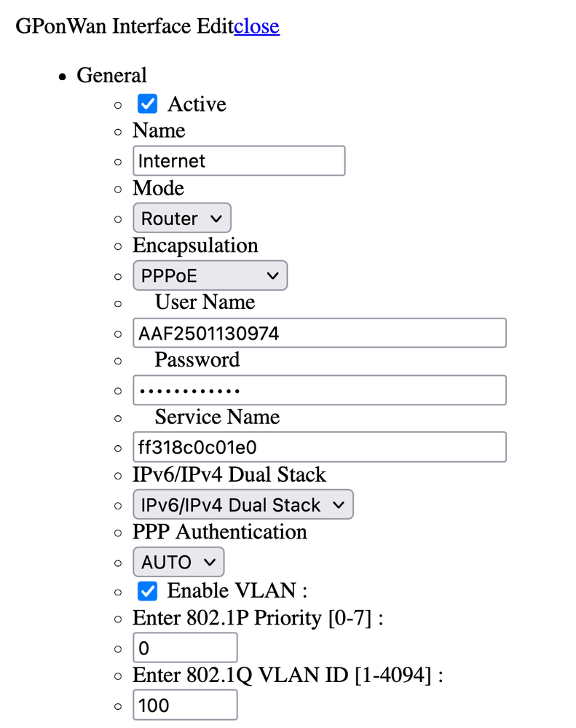576x728 pixels.
Task: Focus the Password input field
Action: click(319, 391)
